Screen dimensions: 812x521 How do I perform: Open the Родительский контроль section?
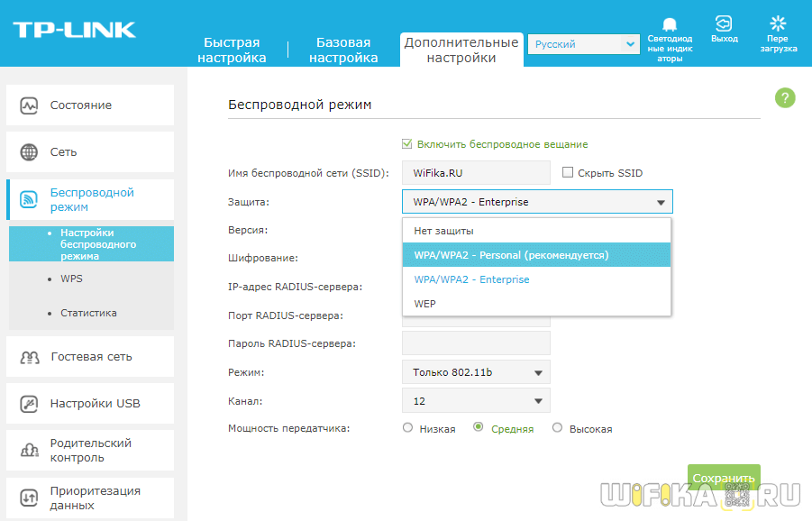pyautogui.click(x=90, y=451)
